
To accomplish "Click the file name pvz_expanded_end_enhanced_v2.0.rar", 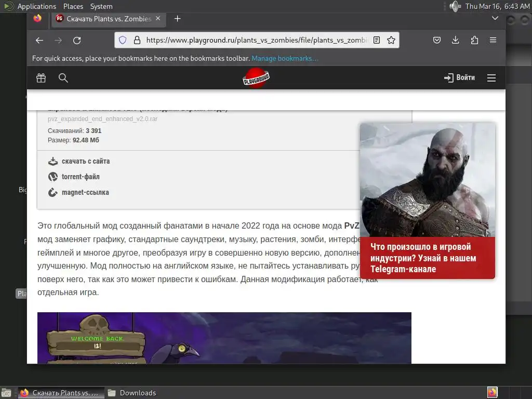I will point(102,119).
